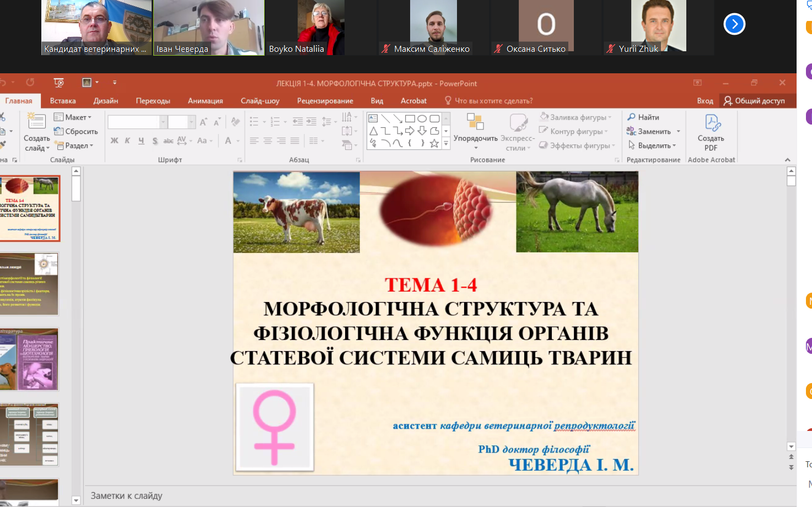Click thumbnail panel scrollbar down arrow
812x507 pixels.
[x=76, y=500]
